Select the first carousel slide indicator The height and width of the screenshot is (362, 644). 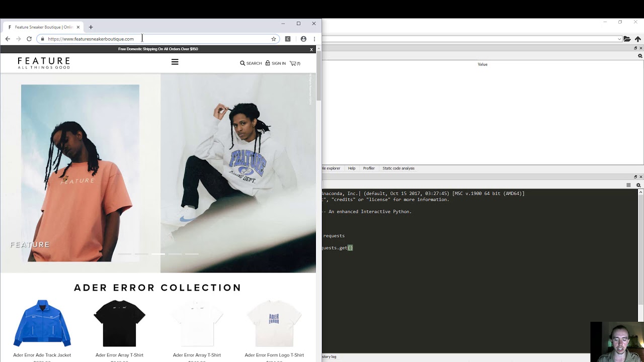pos(124,254)
